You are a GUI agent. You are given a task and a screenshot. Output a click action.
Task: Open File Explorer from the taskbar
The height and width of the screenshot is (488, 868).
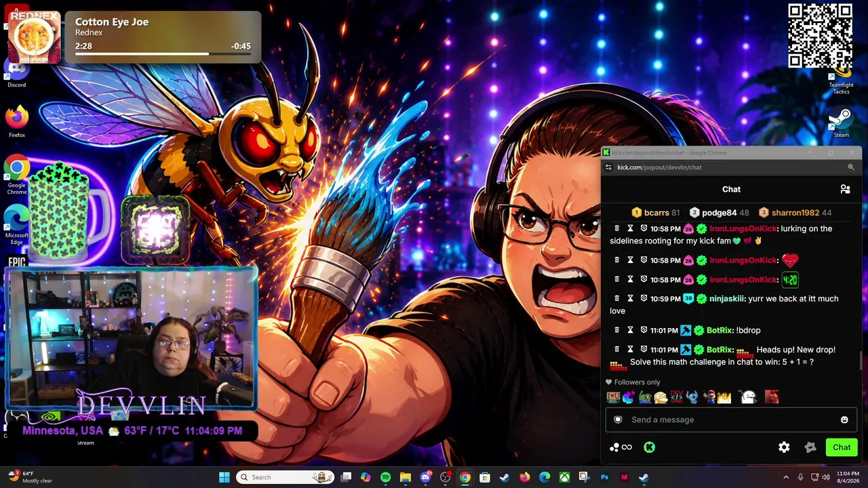coord(405,477)
